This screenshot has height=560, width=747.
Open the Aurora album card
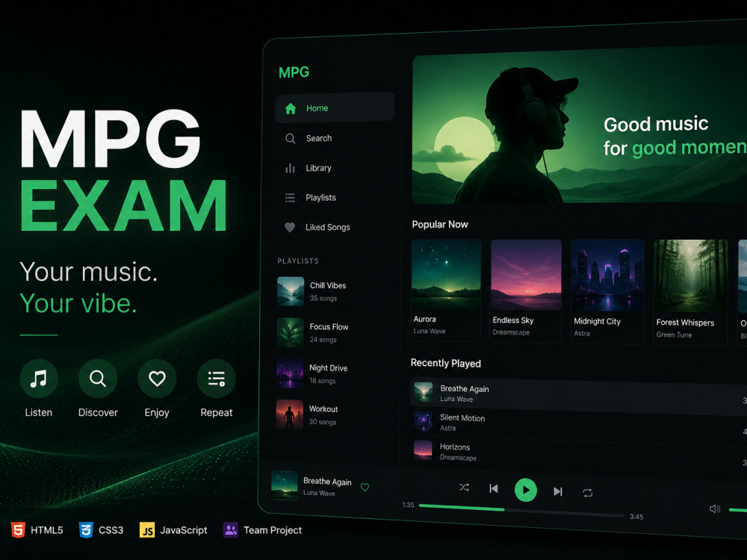tap(446, 290)
